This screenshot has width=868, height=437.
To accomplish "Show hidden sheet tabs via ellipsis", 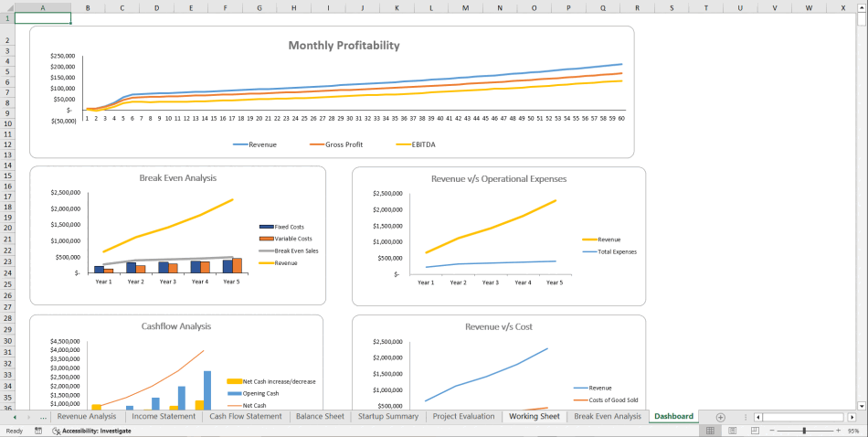I will (x=43, y=417).
